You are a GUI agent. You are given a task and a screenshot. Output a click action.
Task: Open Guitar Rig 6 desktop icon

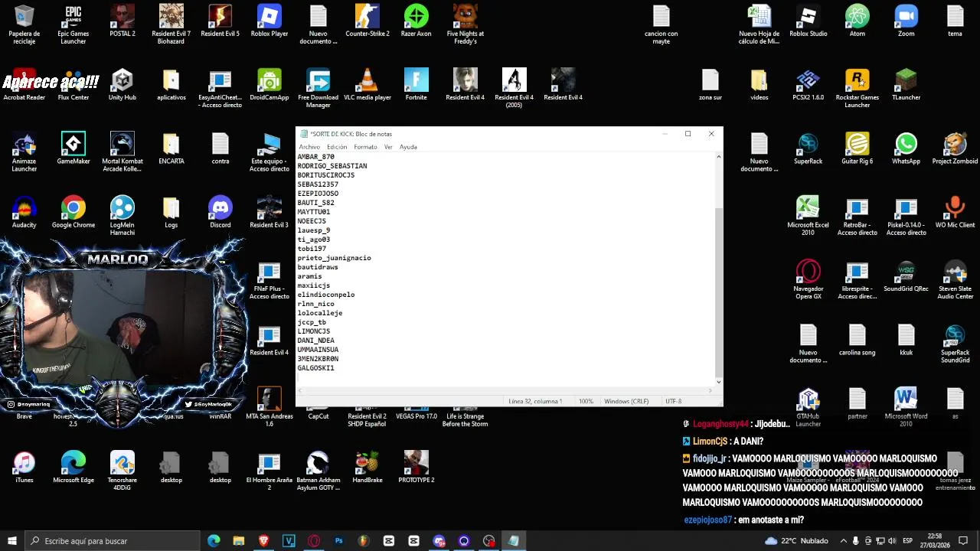click(x=857, y=148)
